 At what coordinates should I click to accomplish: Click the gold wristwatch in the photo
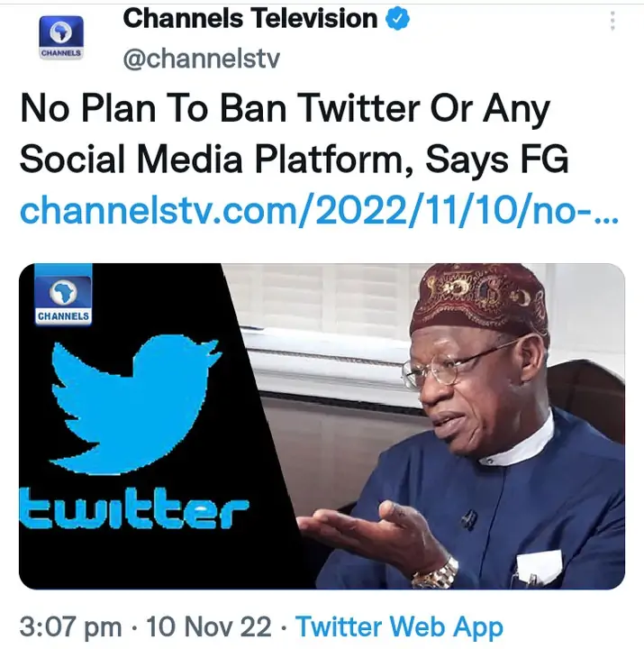438,572
